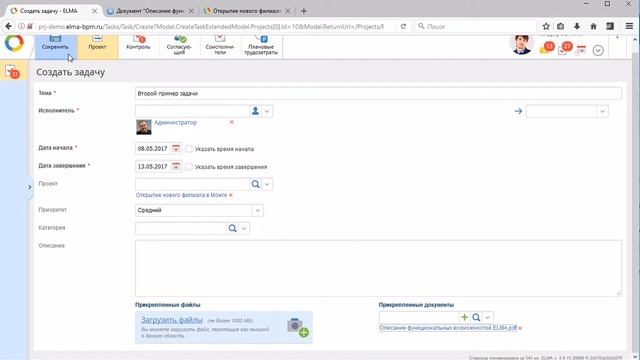Expand the Исполнитель dropdown arrow
The width and height of the screenshot is (640, 360).
267,111
